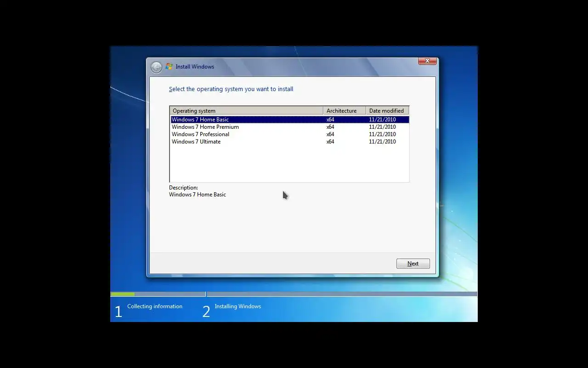The width and height of the screenshot is (588, 368).
Task: Click 'Collecting information' step label
Action: point(155,306)
